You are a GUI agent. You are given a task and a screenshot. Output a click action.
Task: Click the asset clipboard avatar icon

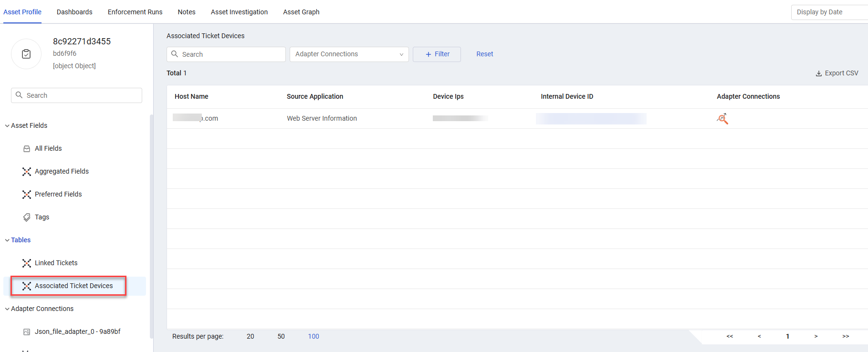pos(26,54)
